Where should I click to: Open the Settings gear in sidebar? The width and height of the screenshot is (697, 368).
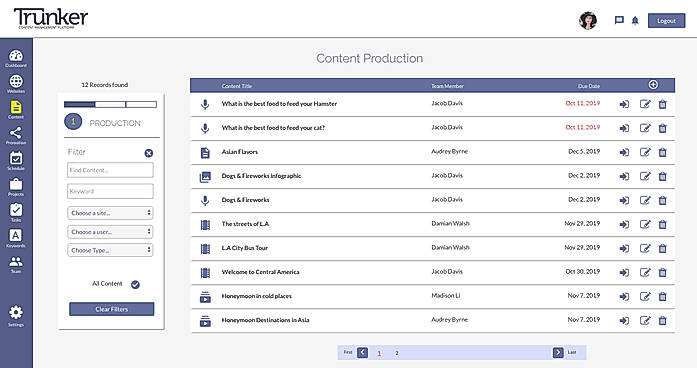[16, 316]
